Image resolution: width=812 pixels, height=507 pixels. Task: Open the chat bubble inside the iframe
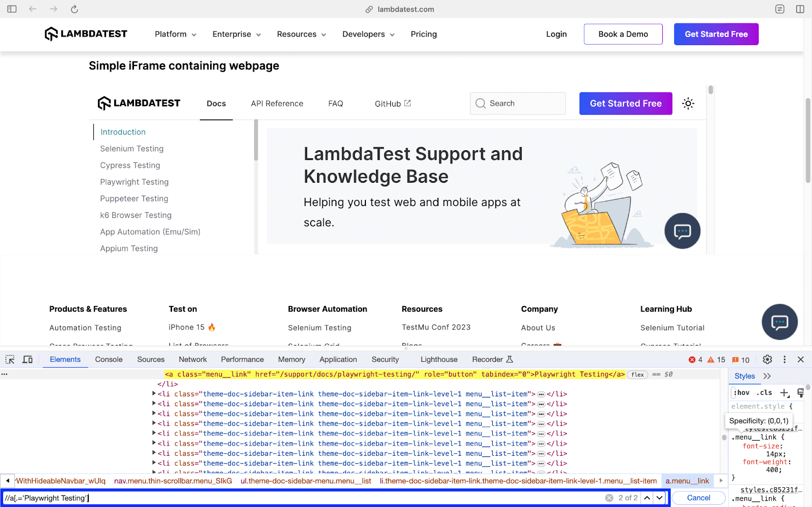682,231
